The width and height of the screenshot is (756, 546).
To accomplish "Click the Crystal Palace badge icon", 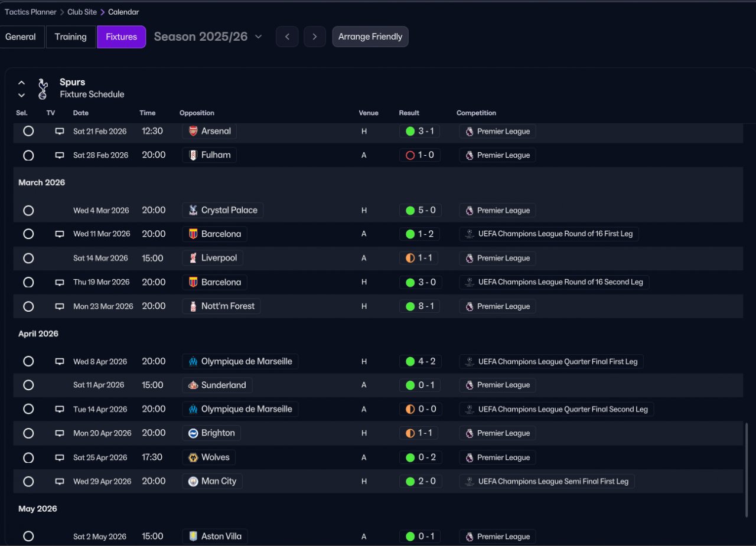I will [x=193, y=210].
